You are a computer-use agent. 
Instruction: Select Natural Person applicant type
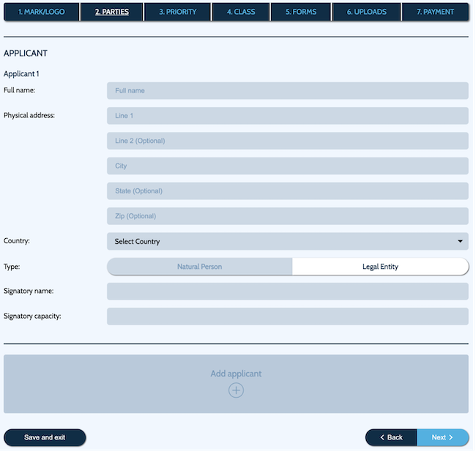tap(199, 267)
